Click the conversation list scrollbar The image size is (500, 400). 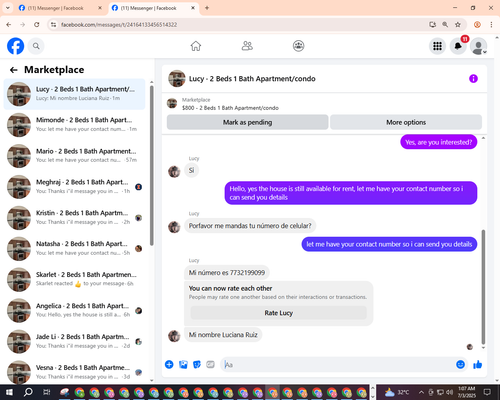[152, 166]
